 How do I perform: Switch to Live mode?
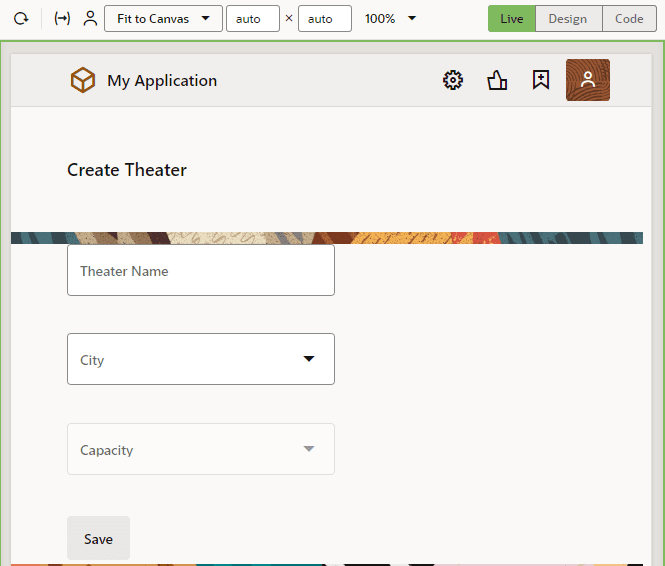click(x=511, y=19)
